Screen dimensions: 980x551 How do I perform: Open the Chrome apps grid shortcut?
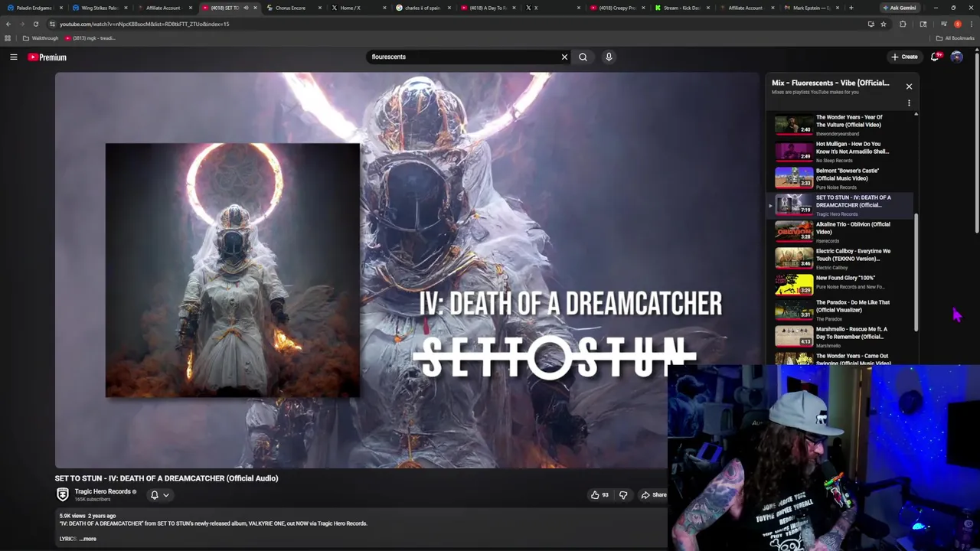(8, 38)
